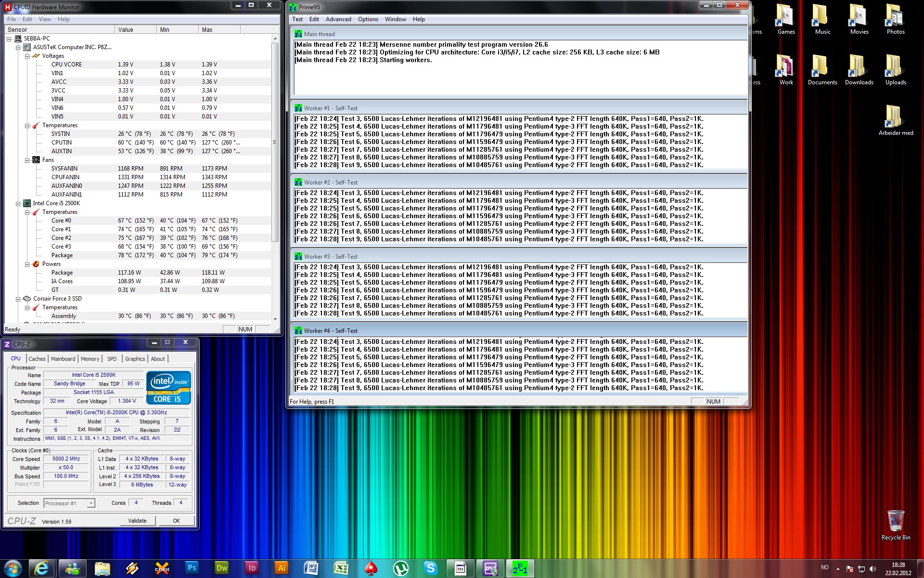Switch to CPU-Z Caches tab
This screenshot has height=578, width=924.
pos(37,359)
